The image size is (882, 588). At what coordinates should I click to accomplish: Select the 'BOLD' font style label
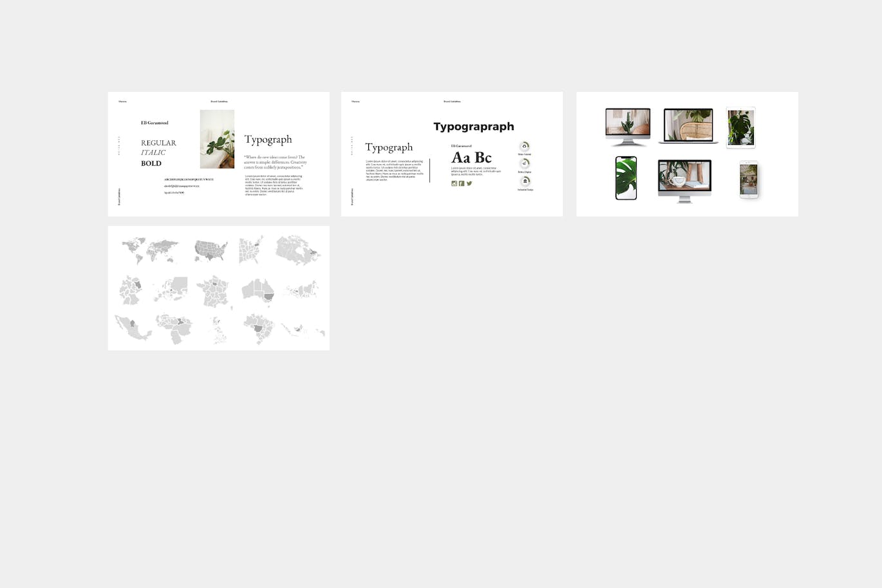151,163
